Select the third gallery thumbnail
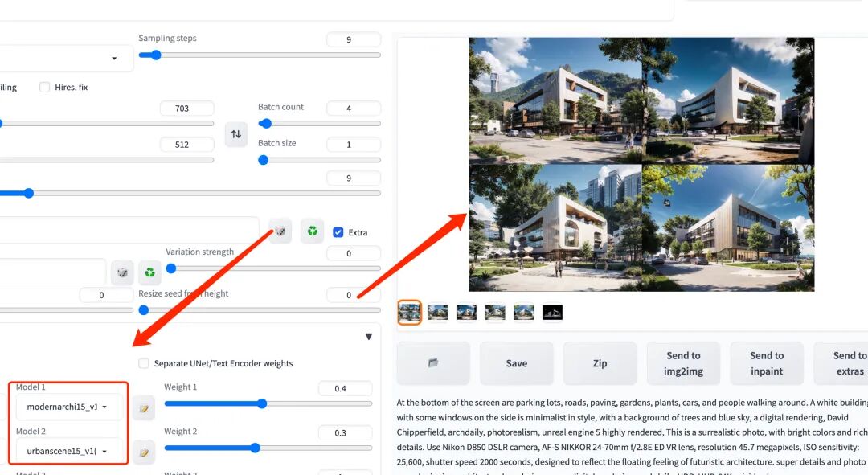 (467, 313)
